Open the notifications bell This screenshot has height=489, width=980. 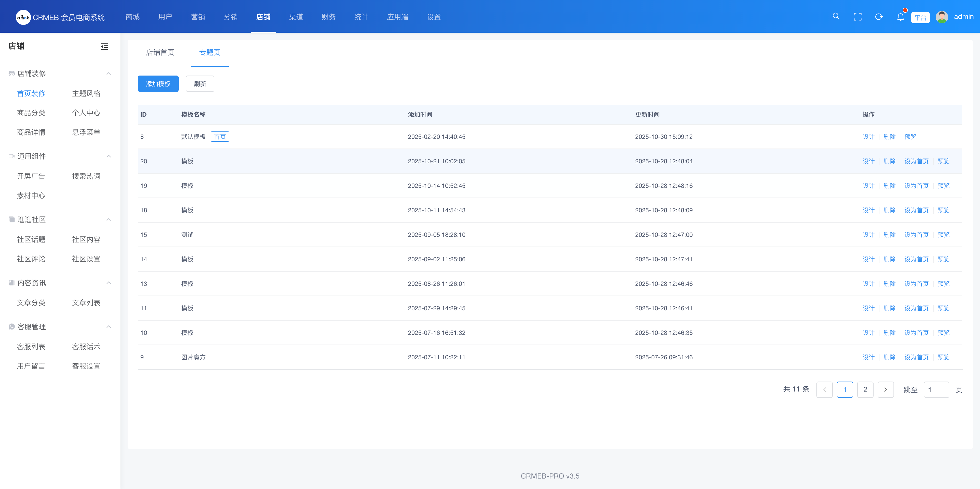click(x=900, y=17)
